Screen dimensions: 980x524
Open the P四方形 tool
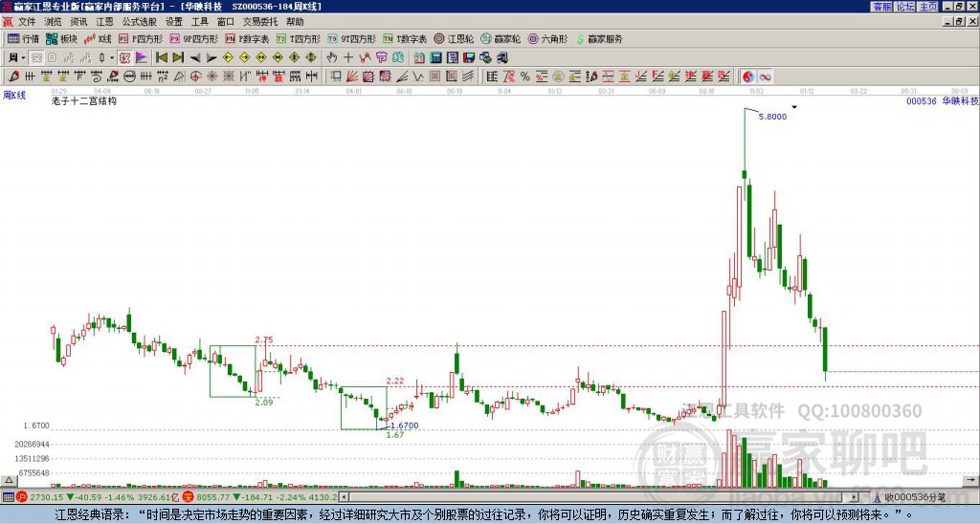click(141, 38)
